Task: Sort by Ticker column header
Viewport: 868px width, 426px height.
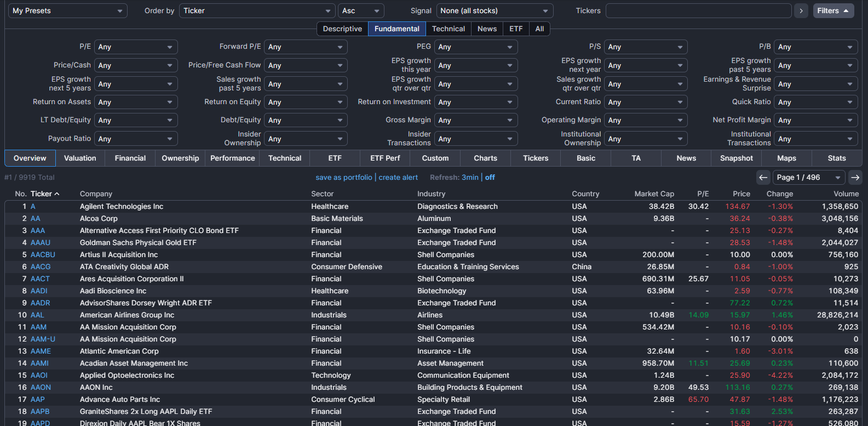Action: (45, 194)
